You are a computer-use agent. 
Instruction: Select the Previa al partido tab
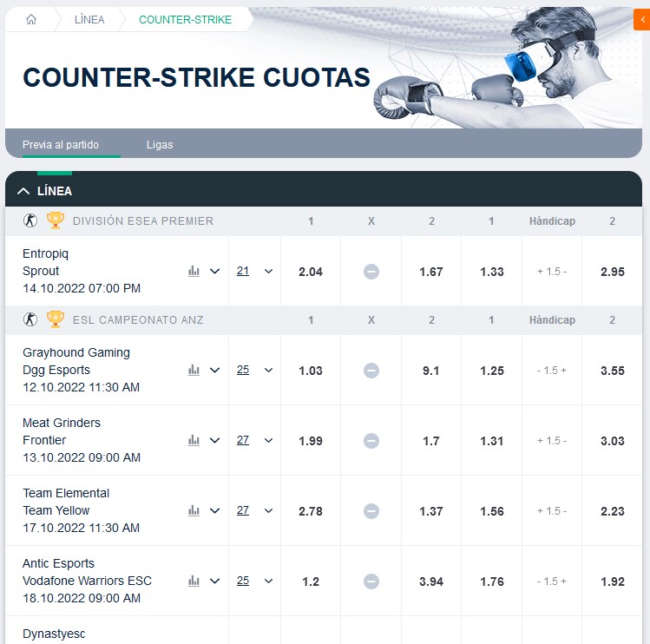(x=61, y=145)
